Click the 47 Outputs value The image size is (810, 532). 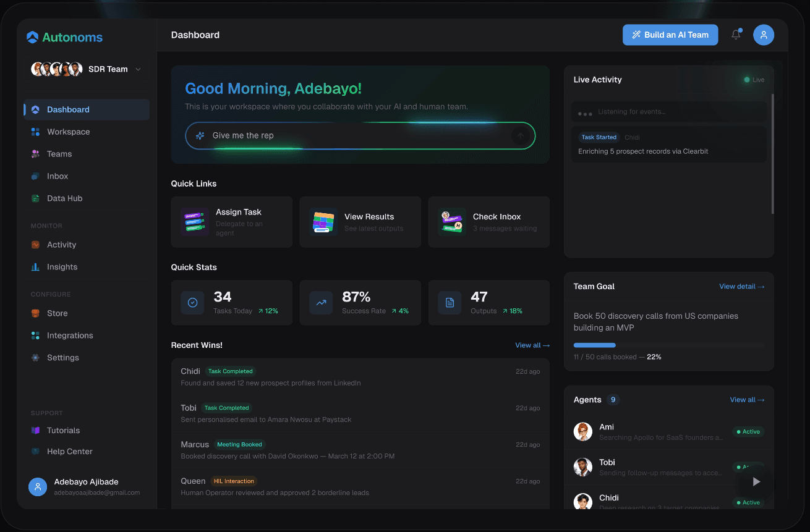point(479,297)
